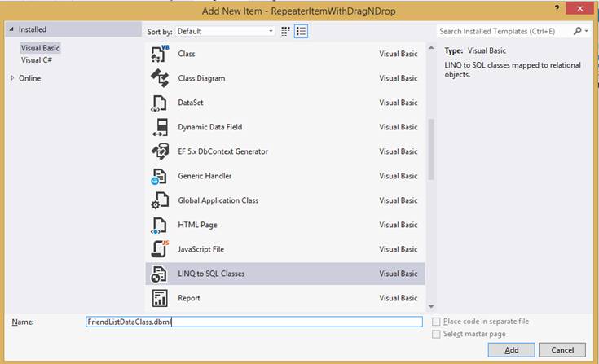
Task: Click the Name input field
Action: pos(254,322)
